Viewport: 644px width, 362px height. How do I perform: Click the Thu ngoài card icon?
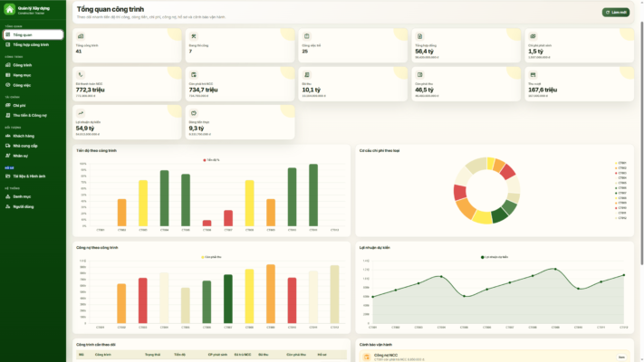click(533, 75)
